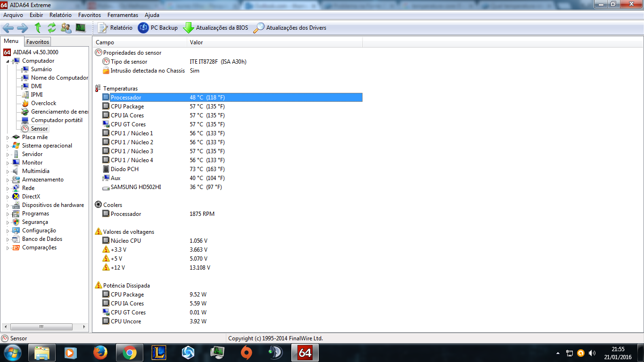Click the Valor column header
The width and height of the screenshot is (644, 362).
(275, 42)
